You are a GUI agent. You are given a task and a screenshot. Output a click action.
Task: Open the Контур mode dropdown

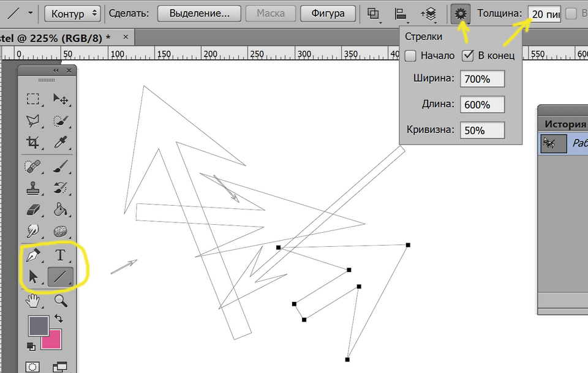click(73, 13)
